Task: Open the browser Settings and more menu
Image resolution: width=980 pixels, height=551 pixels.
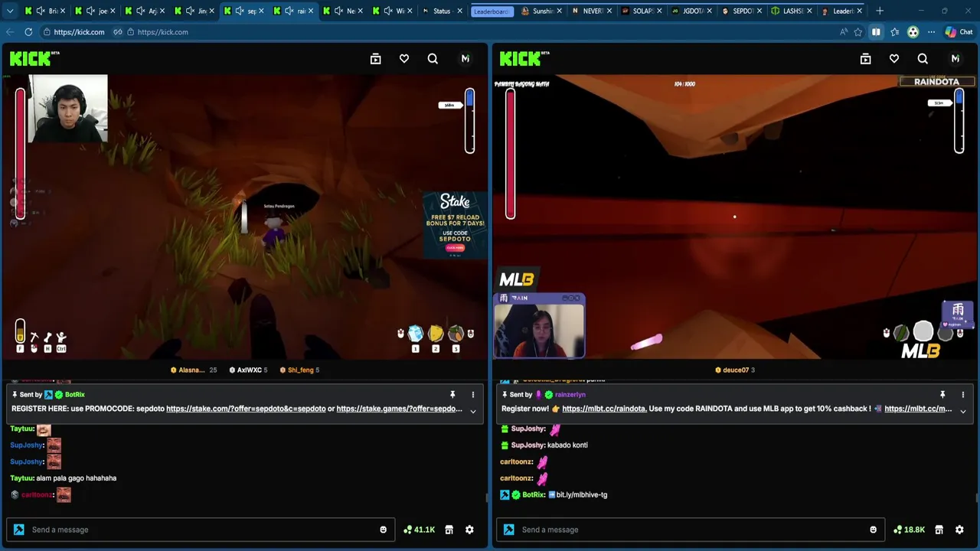Action: point(931,32)
